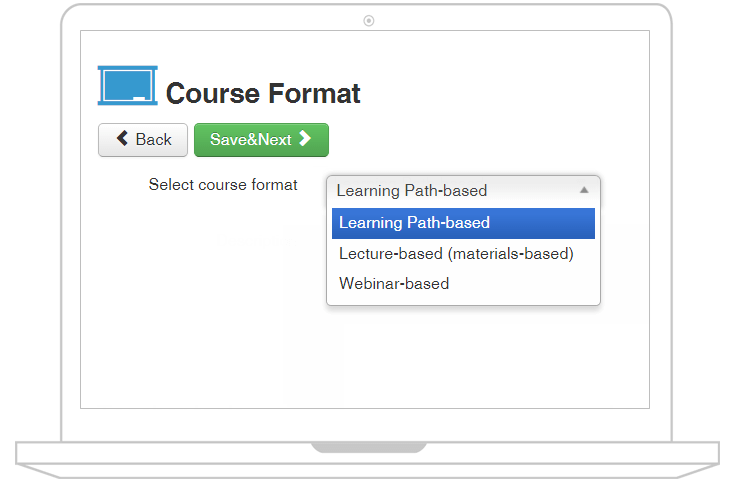Go back using the Back button
The image size is (731, 479).
tap(143, 140)
